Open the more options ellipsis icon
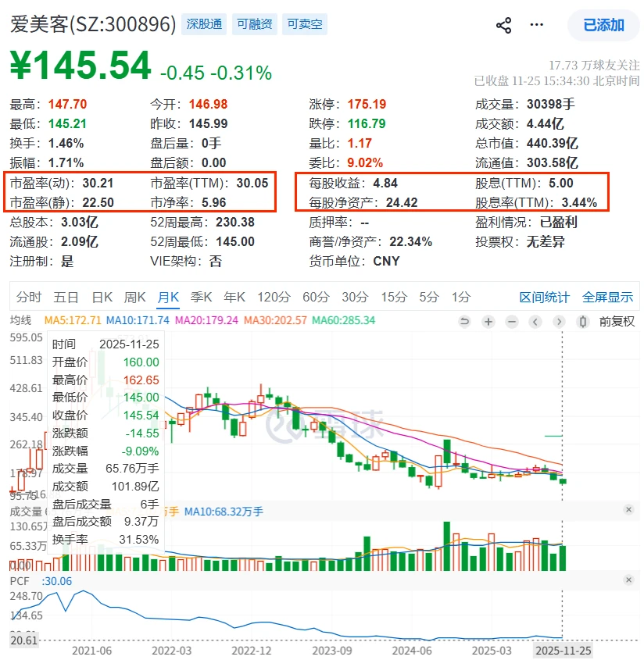Image resolution: width=644 pixels, height=667 pixels. (x=536, y=24)
